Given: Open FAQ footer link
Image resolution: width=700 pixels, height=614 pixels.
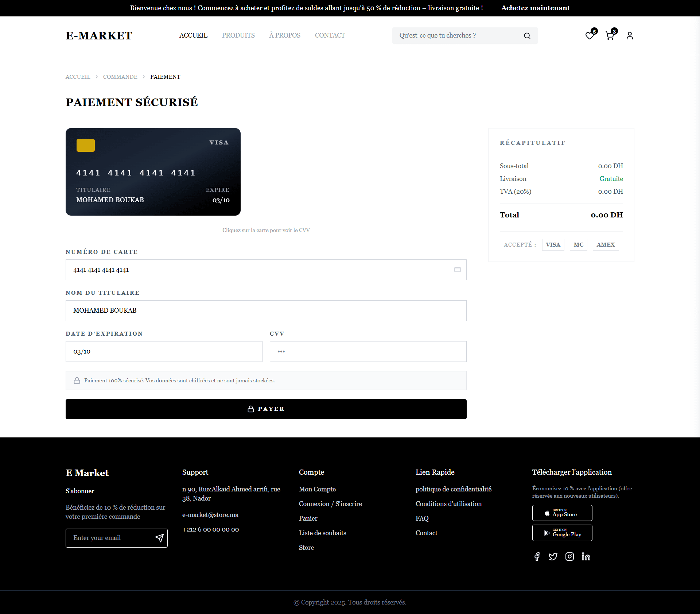Looking at the screenshot, I should (422, 518).
